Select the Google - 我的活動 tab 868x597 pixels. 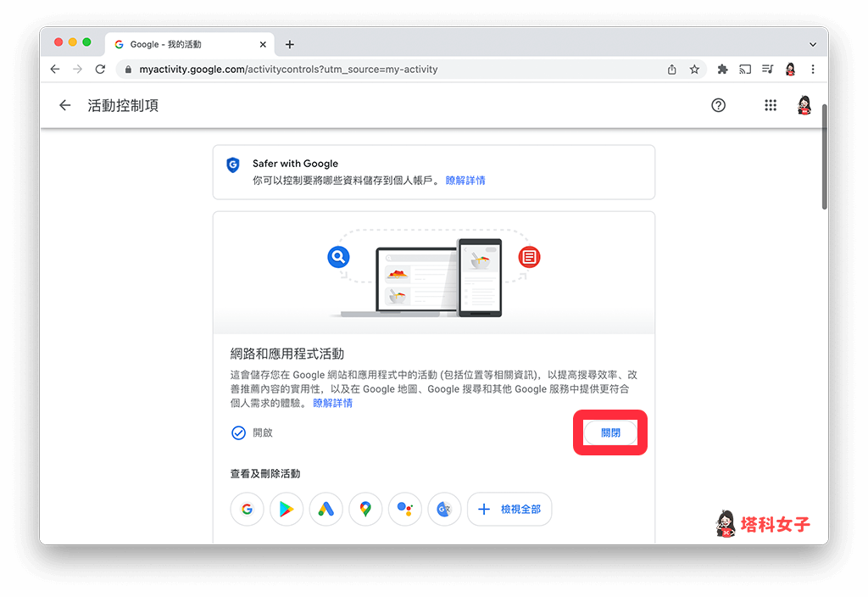click(x=188, y=44)
